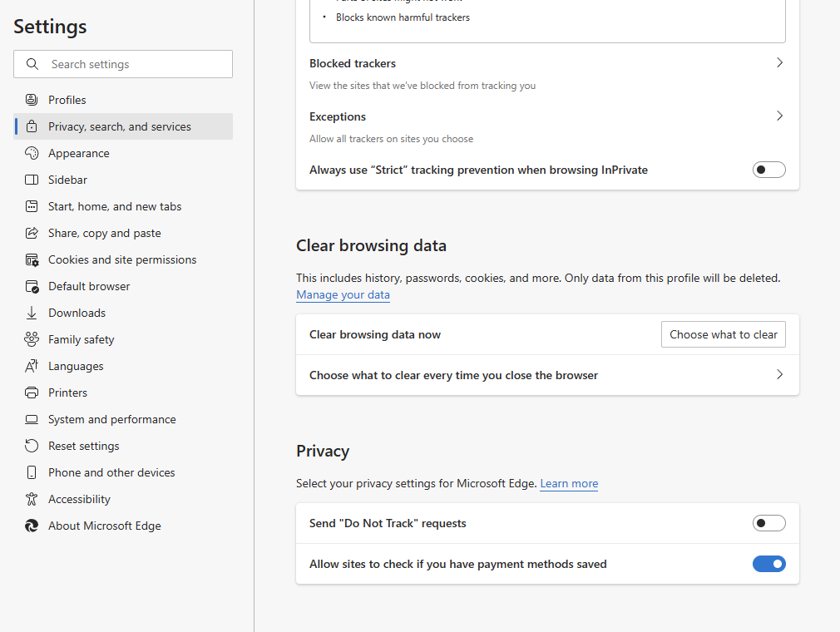Screen dimensions: 840x632
Task: Expand Exceptions chevron
Action: pyautogui.click(x=779, y=116)
